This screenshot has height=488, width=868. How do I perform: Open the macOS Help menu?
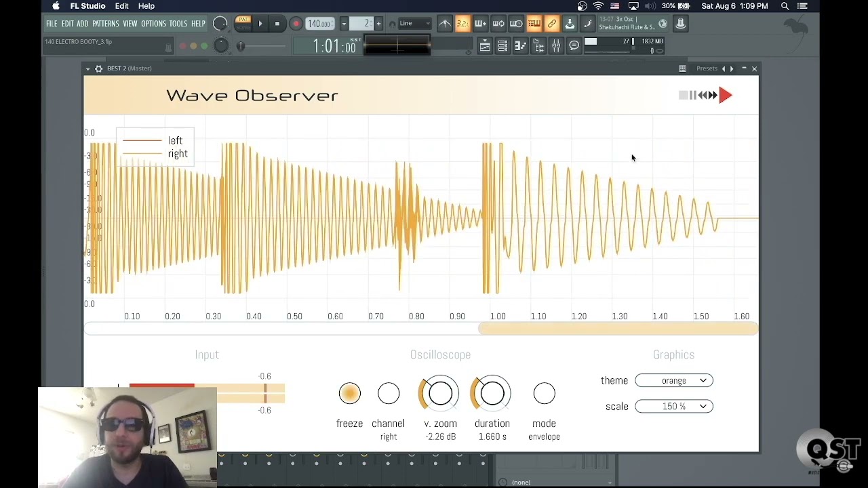click(146, 6)
